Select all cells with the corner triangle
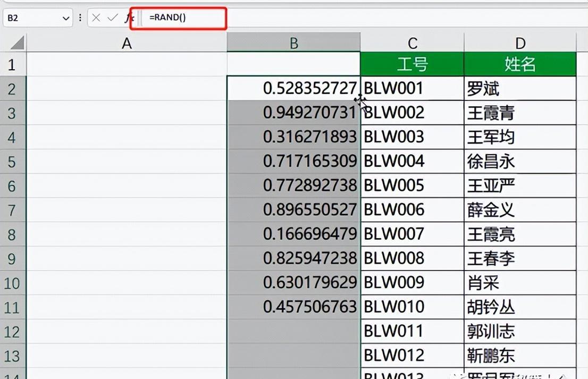Screen dimensions: 588x379 point(17,43)
